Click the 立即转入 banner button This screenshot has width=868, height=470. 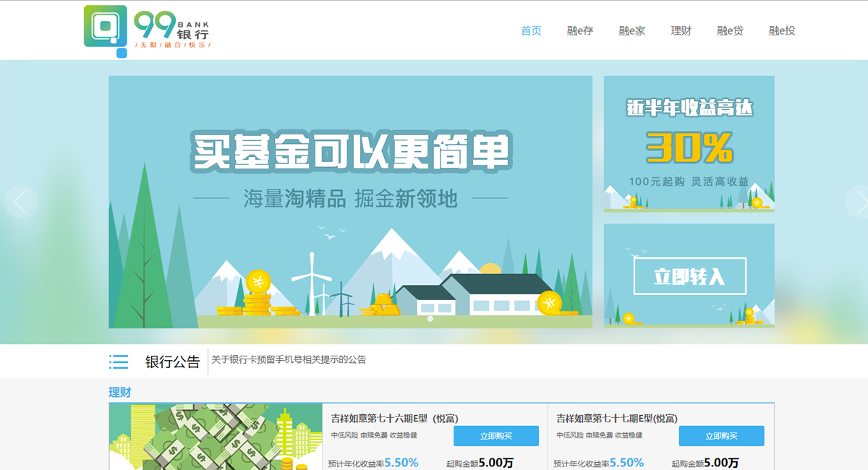689,276
